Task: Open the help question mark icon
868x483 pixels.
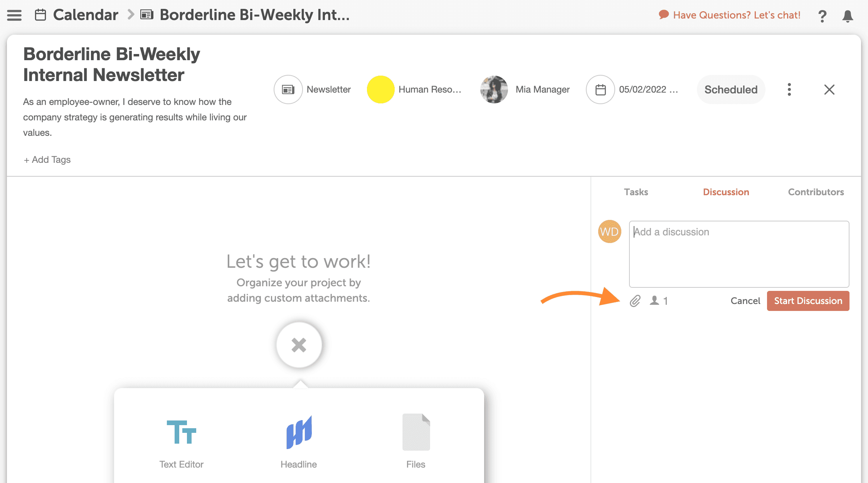Action: coord(822,16)
